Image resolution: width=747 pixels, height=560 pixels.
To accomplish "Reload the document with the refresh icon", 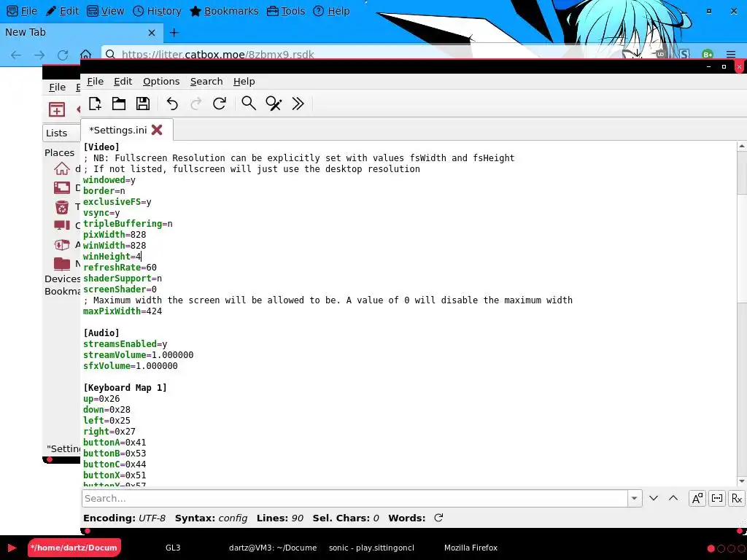I will click(x=219, y=104).
